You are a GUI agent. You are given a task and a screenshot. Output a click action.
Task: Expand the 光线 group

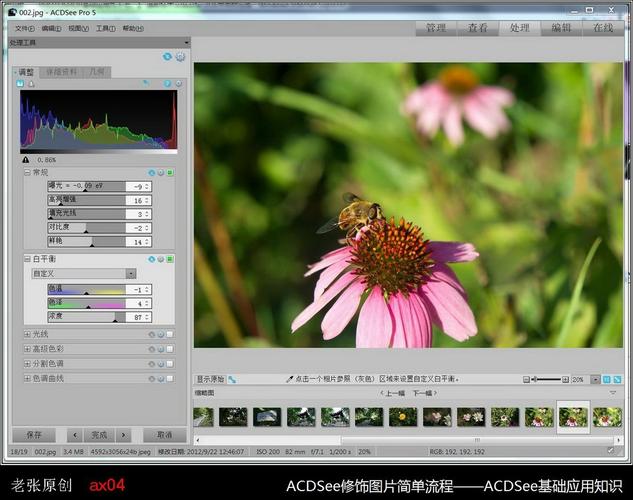pyautogui.click(x=27, y=334)
